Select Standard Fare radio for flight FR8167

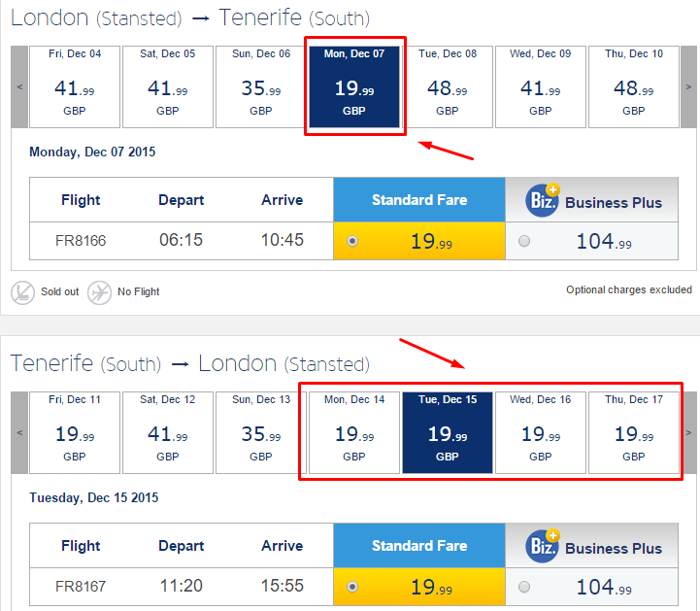point(352,587)
